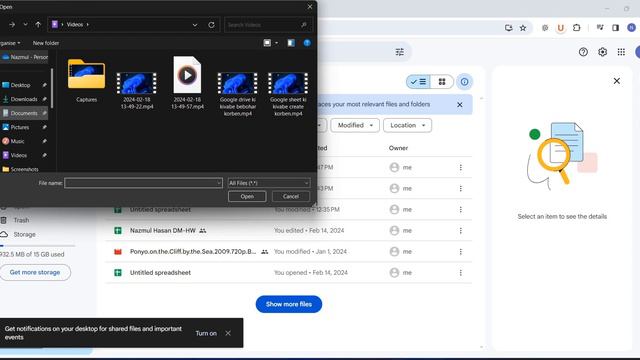Open the change view options dropdown
The image size is (640, 360).
pos(277,43)
